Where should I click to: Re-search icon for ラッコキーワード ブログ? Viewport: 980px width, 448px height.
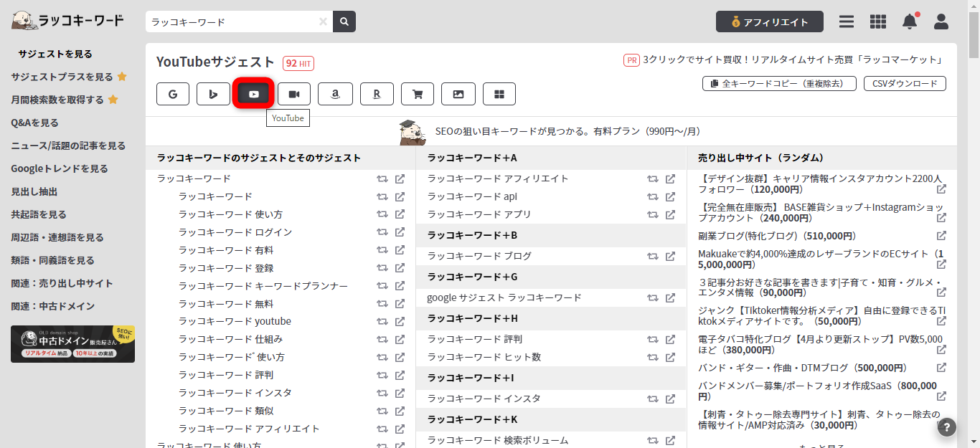[653, 256]
